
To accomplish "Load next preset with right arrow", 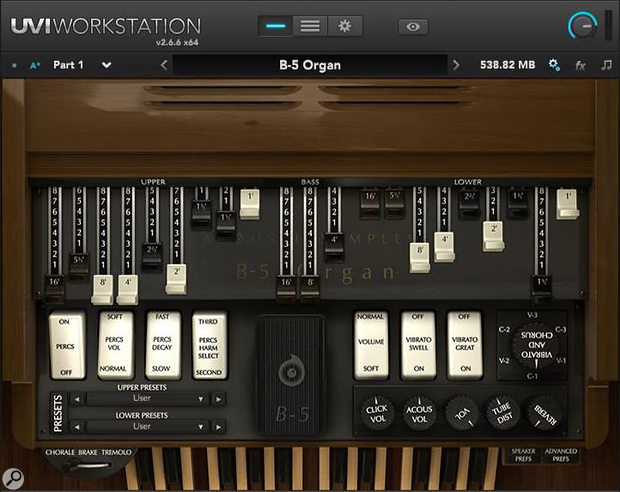I will pyautogui.click(x=456, y=65).
